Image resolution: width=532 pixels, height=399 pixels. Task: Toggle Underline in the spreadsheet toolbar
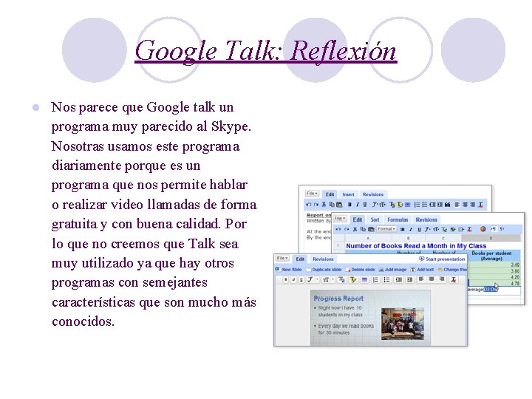420,230
